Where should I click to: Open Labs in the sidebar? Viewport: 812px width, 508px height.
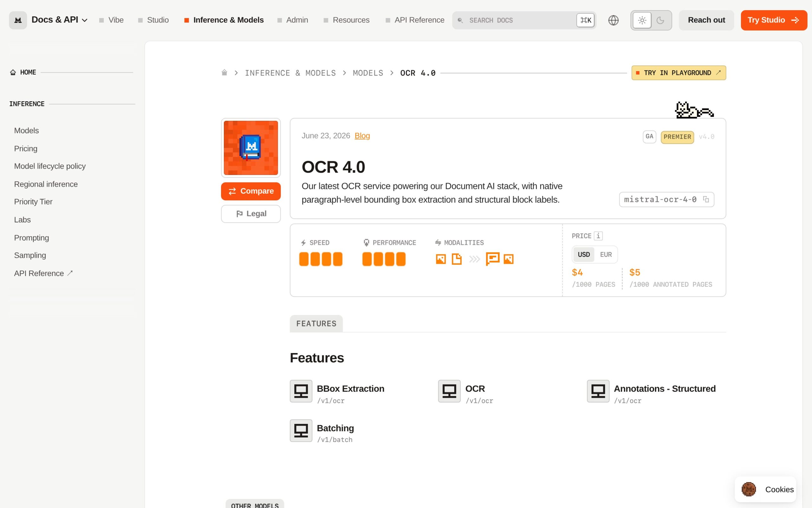22,220
